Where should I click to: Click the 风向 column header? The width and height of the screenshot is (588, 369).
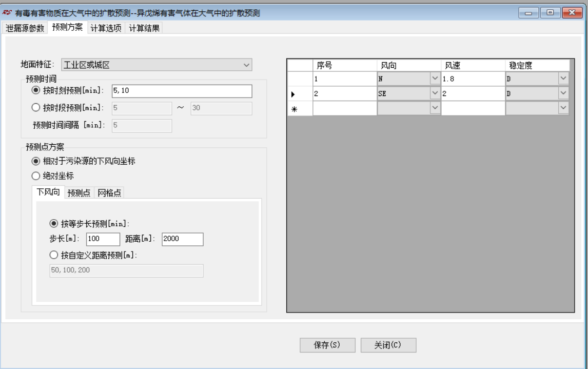click(x=409, y=66)
